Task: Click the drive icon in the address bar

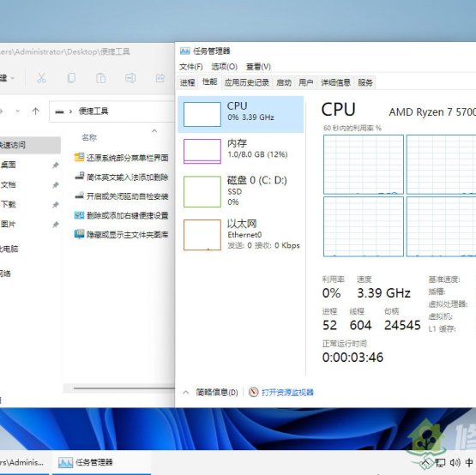Action: [59, 111]
